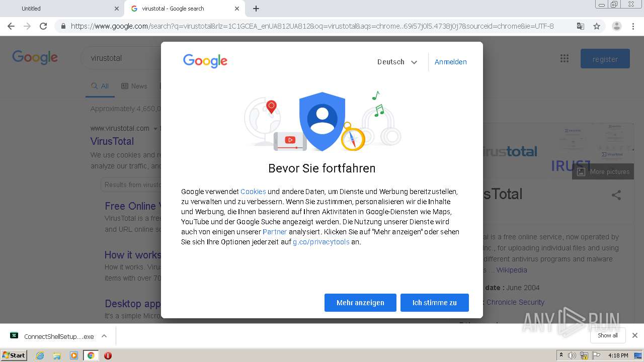Close the downloads bar

tap(635, 335)
